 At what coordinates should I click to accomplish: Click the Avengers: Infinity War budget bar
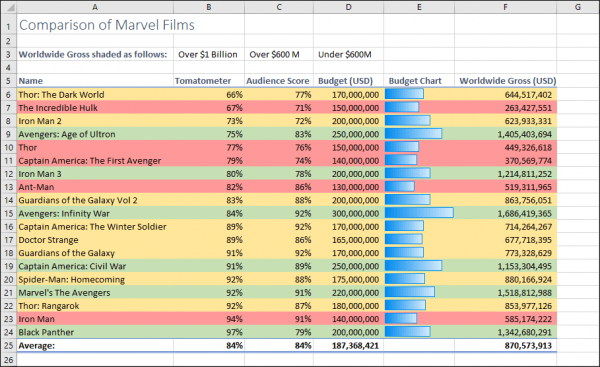[x=419, y=213]
